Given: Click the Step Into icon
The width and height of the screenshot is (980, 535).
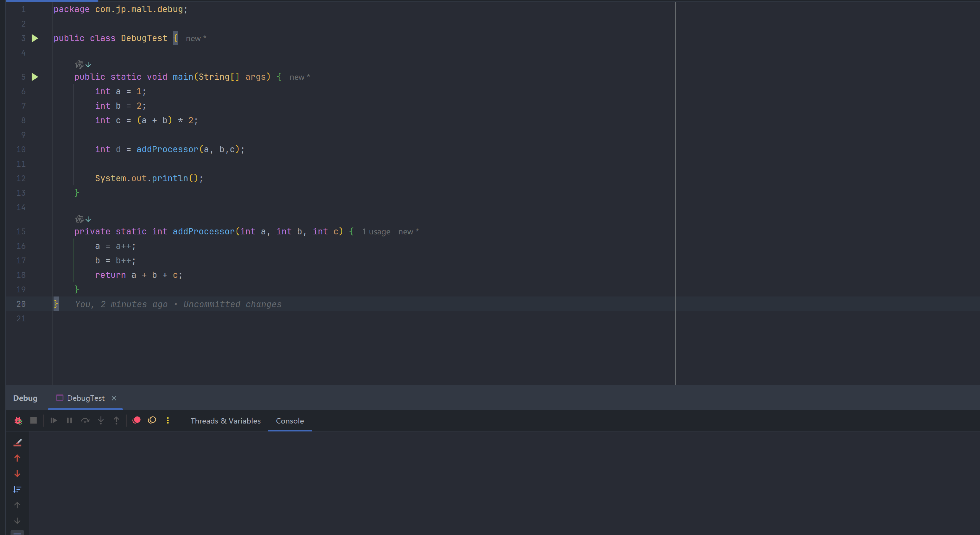Looking at the screenshot, I should coord(101,420).
